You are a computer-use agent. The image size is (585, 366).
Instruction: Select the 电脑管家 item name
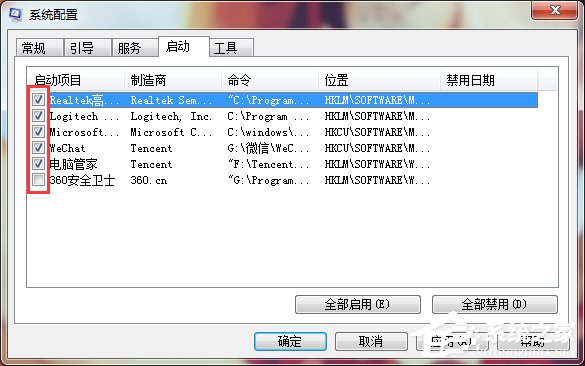click(73, 164)
